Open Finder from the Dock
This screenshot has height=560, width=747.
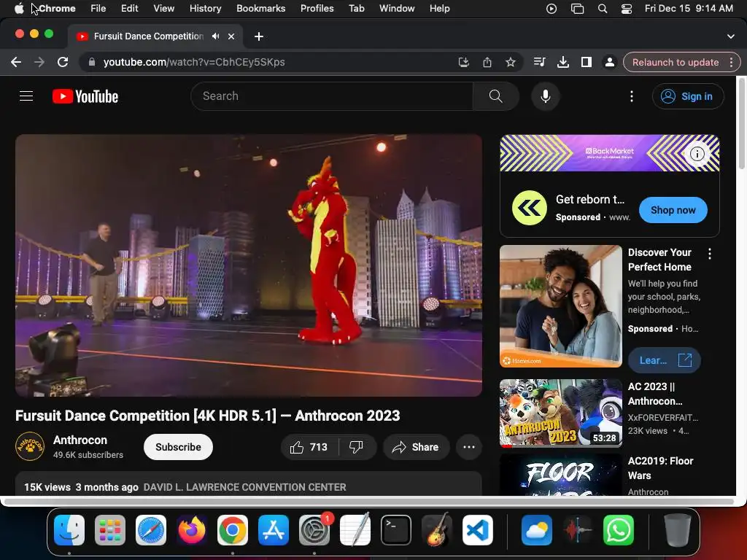69,530
